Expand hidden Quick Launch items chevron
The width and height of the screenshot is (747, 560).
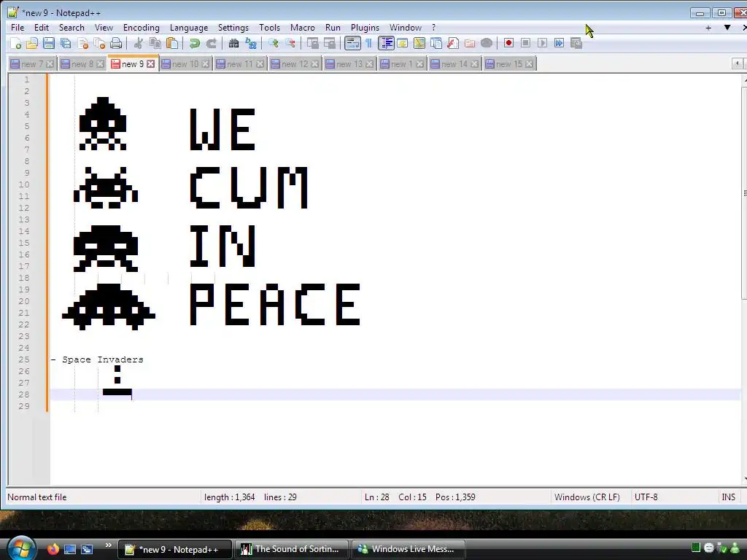(108, 545)
